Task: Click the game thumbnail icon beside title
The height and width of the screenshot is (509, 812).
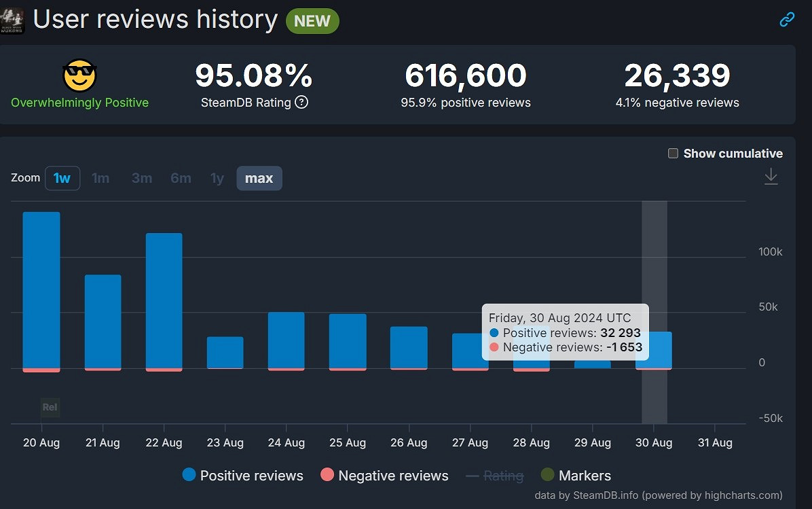Action: tap(12, 20)
